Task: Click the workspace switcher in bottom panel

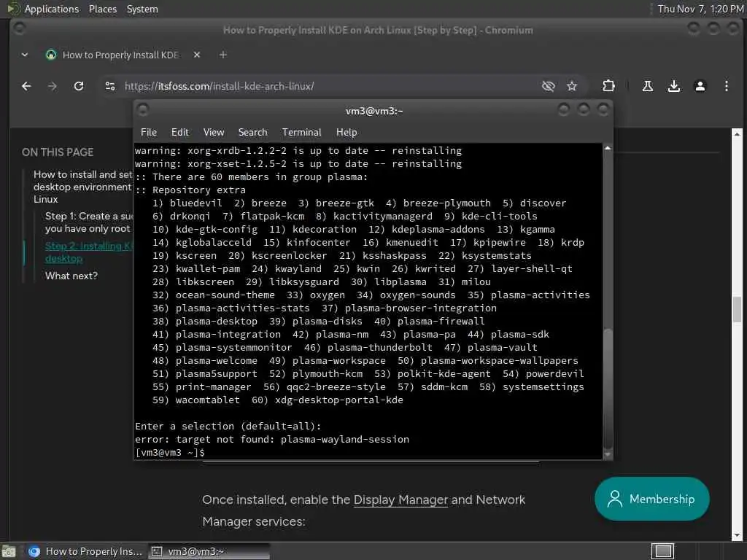Action: point(662,551)
